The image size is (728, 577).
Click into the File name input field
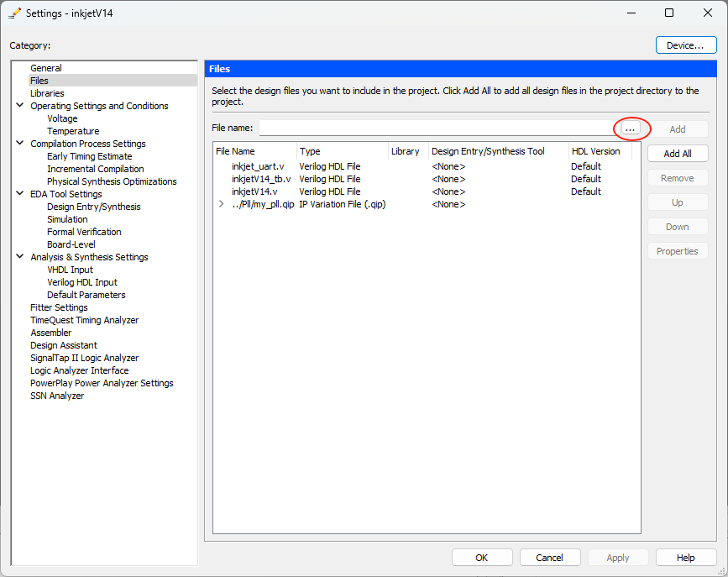coord(439,128)
